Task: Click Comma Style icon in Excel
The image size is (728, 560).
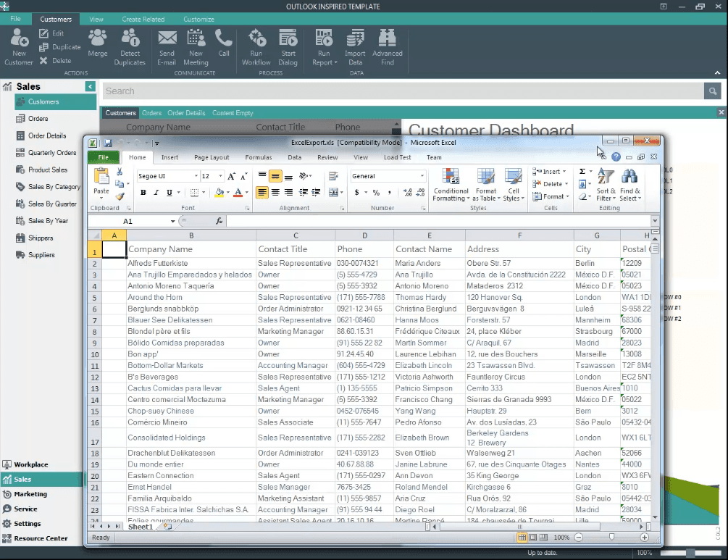Action: 390,192
